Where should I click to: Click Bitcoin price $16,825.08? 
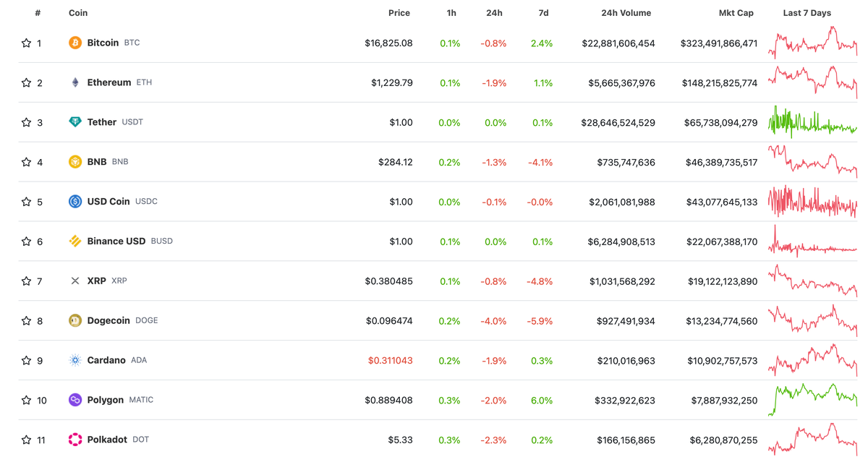coord(388,43)
